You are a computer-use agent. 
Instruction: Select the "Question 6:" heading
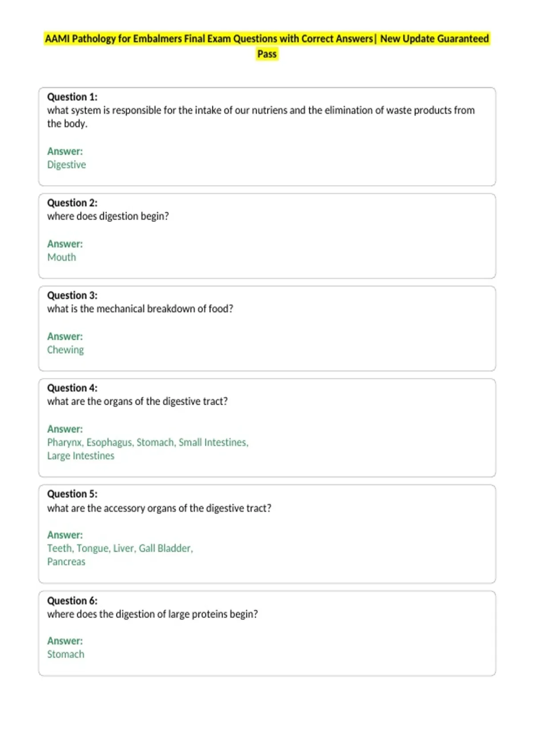[x=72, y=601]
